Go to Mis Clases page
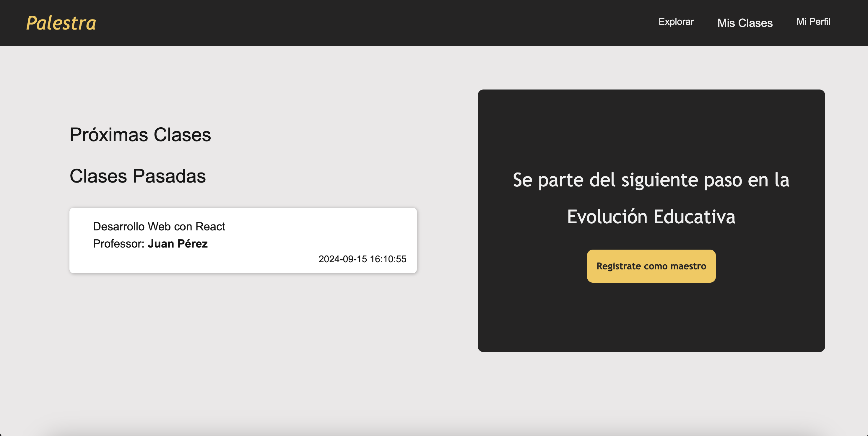The image size is (868, 436). click(745, 23)
